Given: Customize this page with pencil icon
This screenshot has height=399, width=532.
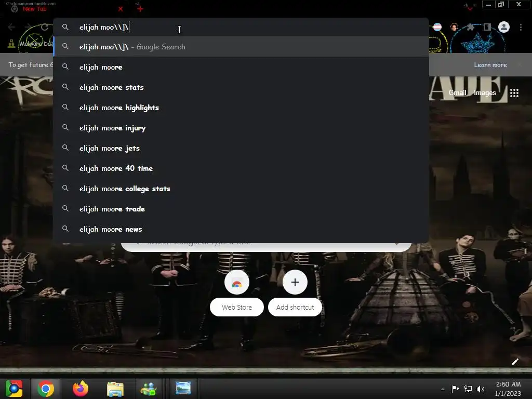Looking at the screenshot, I should click(515, 362).
